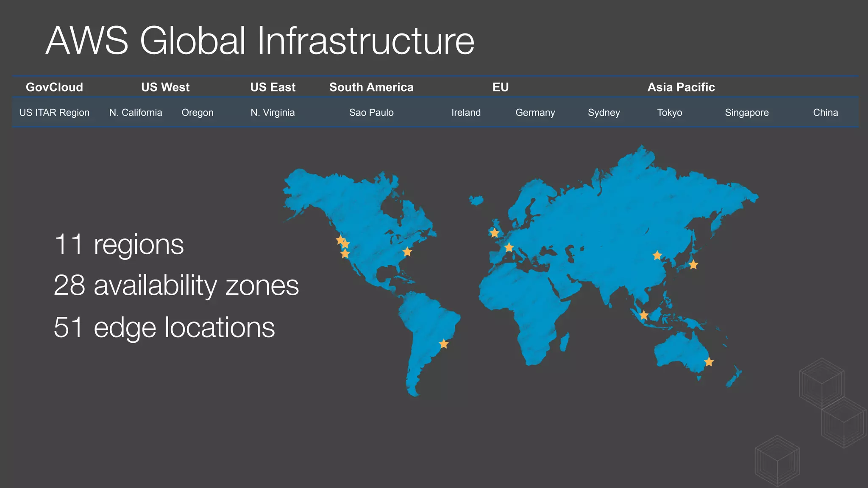Screen dimensions: 868x488
Task: Click the Germany cell
Action: pyautogui.click(x=535, y=113)
